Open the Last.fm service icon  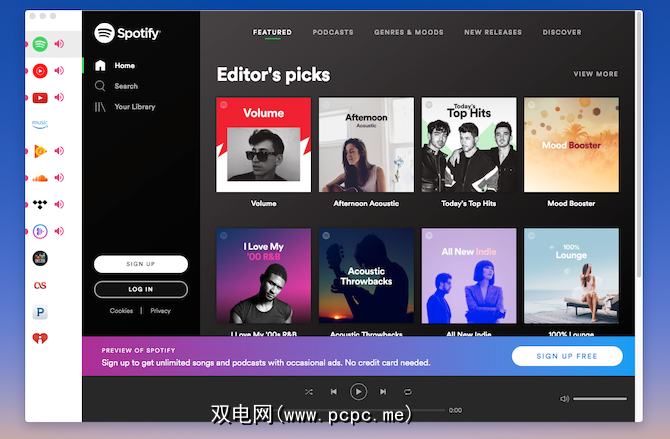click(40, 285)
